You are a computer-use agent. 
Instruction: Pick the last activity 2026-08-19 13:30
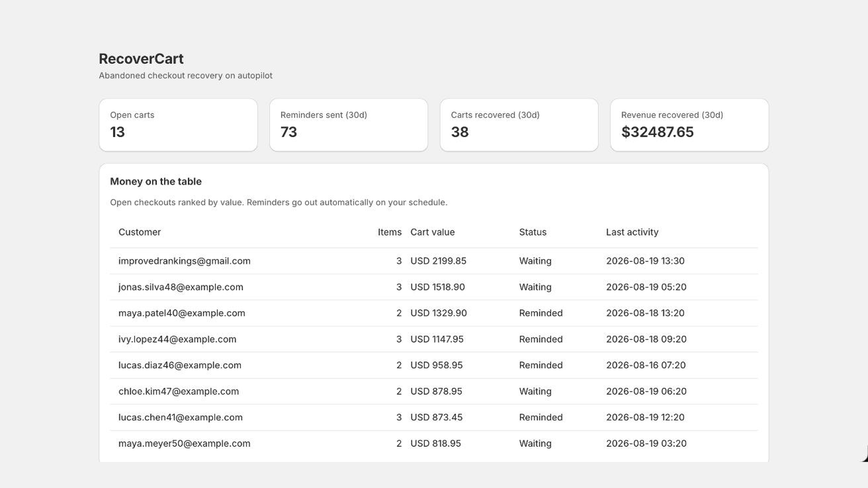(645, 261)
